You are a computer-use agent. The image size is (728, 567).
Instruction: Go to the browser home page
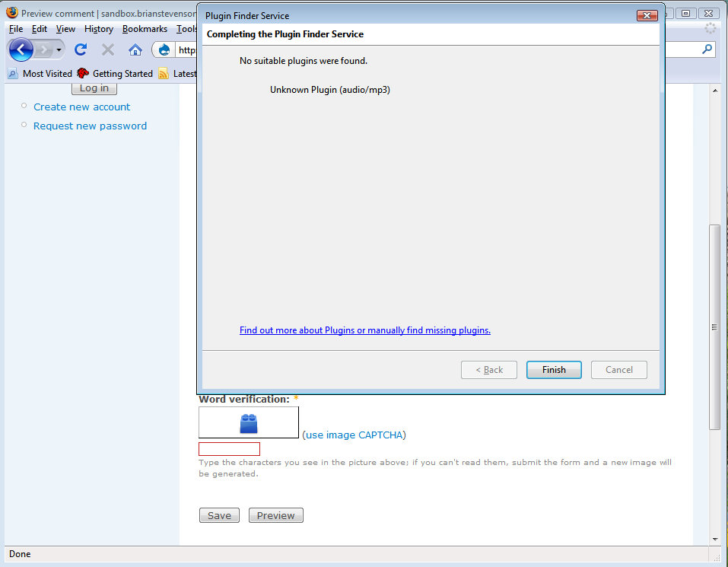pyautogui.click(x=137, y=49)
